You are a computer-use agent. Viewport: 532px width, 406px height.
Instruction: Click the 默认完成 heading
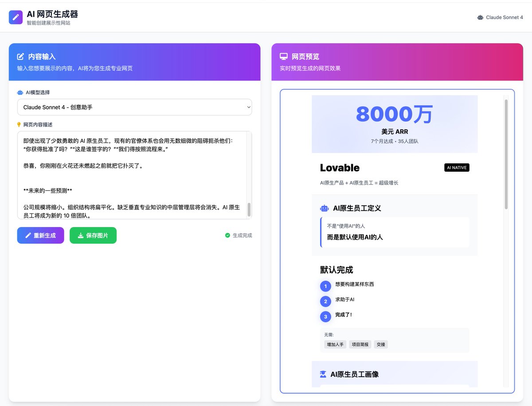[336, 270]
